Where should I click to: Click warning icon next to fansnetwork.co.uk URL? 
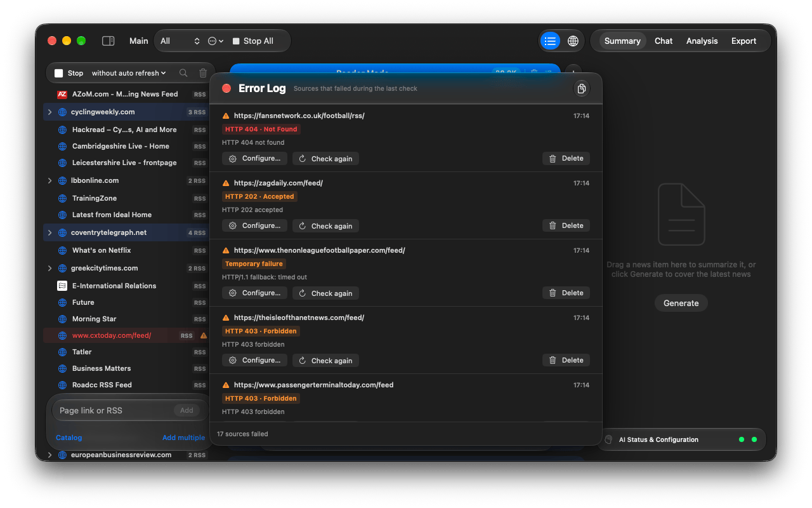click(x=226, y=116)
